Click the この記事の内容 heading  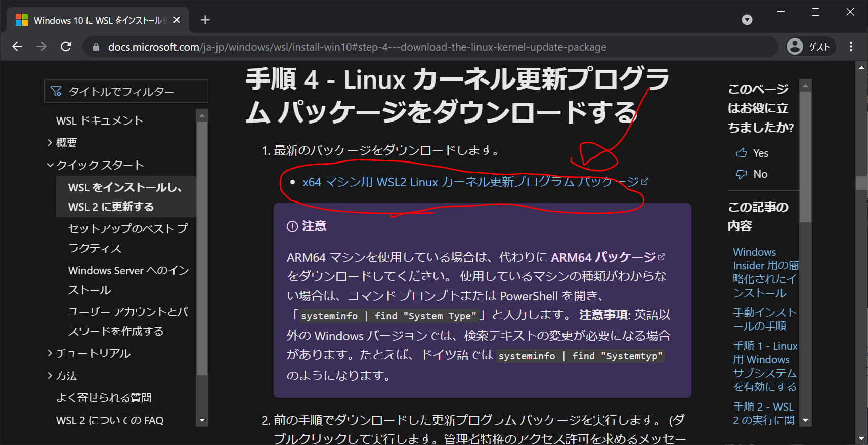tap(758, 216)
